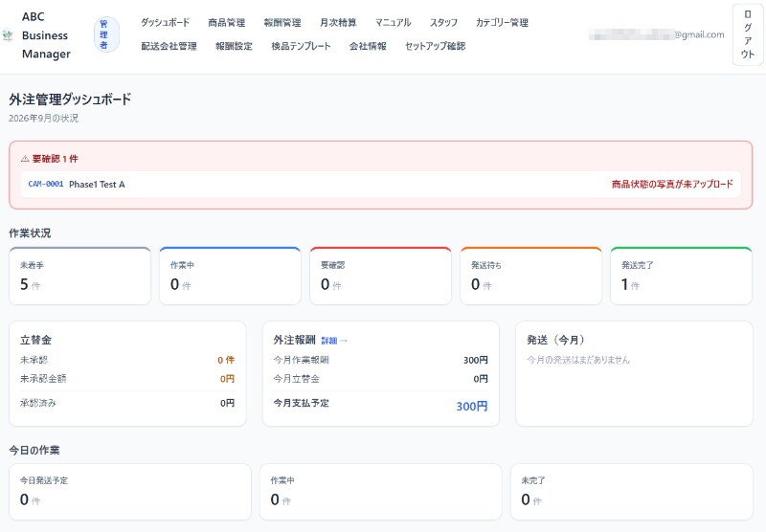Open the マニュアル menu item
This screenshot has height=532, width=766.
tap(393, 22)
